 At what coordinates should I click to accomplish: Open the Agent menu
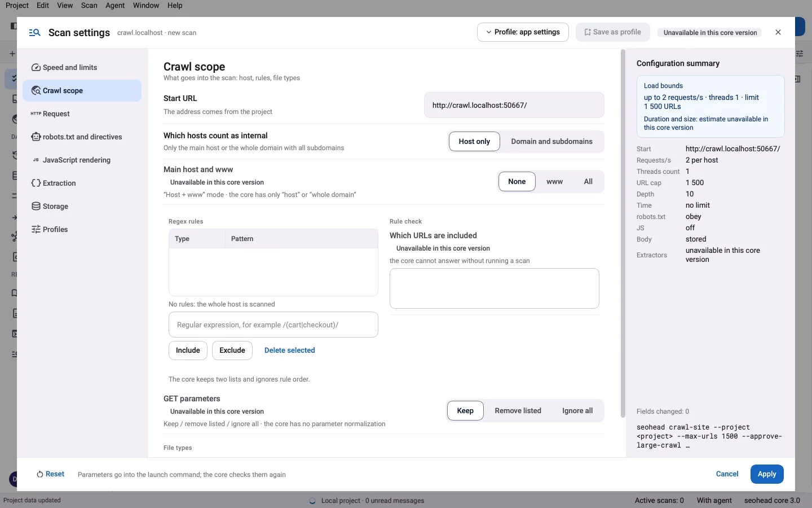click(115, 6)
